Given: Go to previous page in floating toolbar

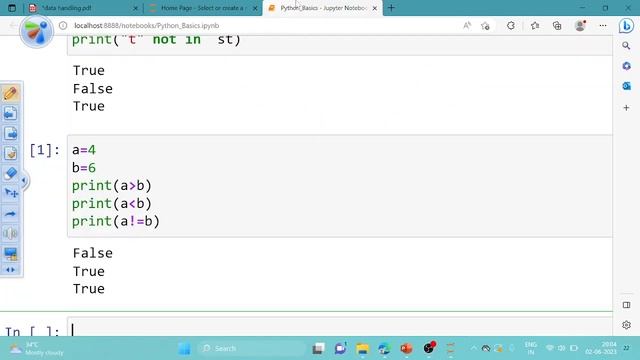Looking at the screenshot, I should 10,113.
